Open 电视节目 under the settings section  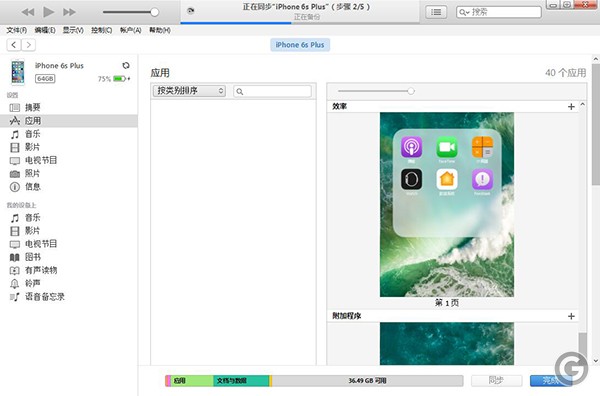69,160
